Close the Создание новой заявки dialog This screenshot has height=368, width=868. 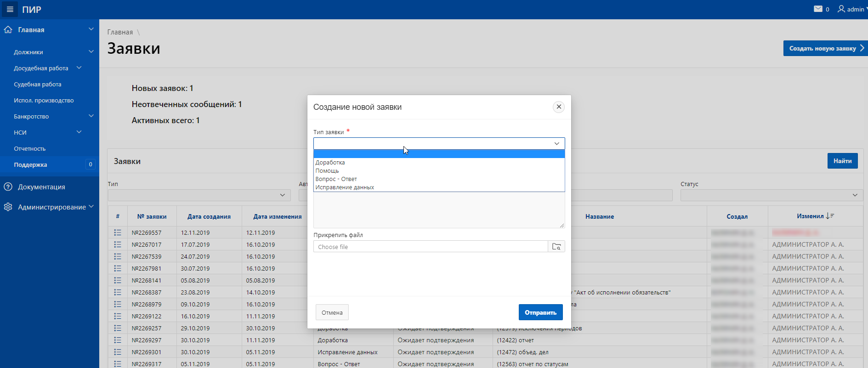coord(559,107)
